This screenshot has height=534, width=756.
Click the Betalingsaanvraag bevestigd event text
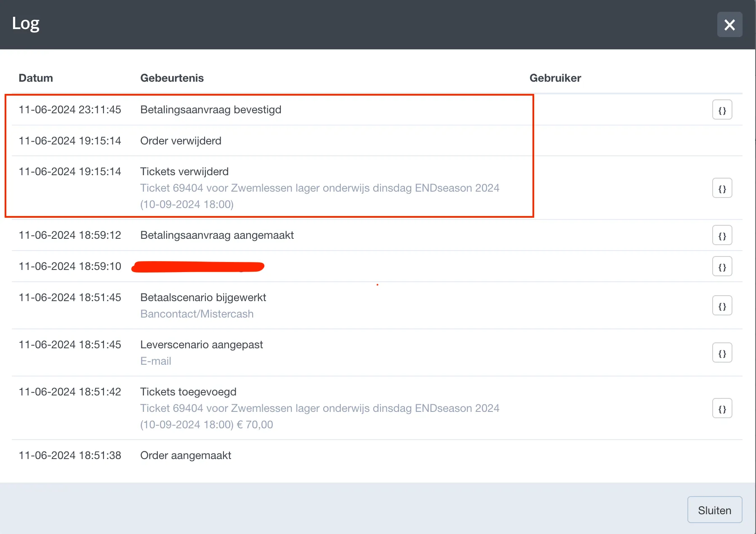click(210, 109)
